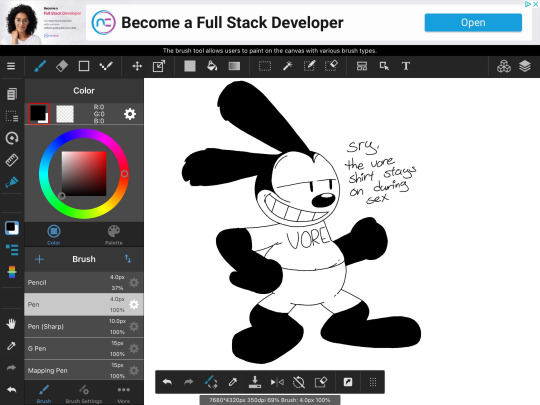Open the Materials cubes panel

tap(503, 66)
